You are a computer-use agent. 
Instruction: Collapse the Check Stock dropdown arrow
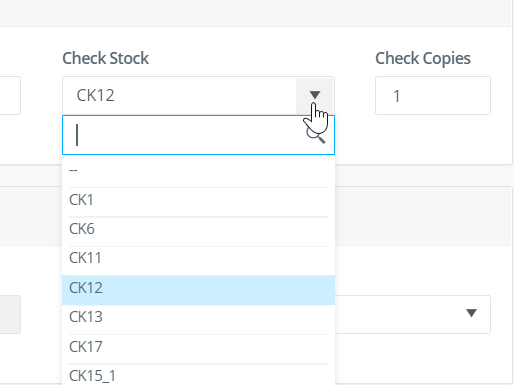[x=315, y=95]
